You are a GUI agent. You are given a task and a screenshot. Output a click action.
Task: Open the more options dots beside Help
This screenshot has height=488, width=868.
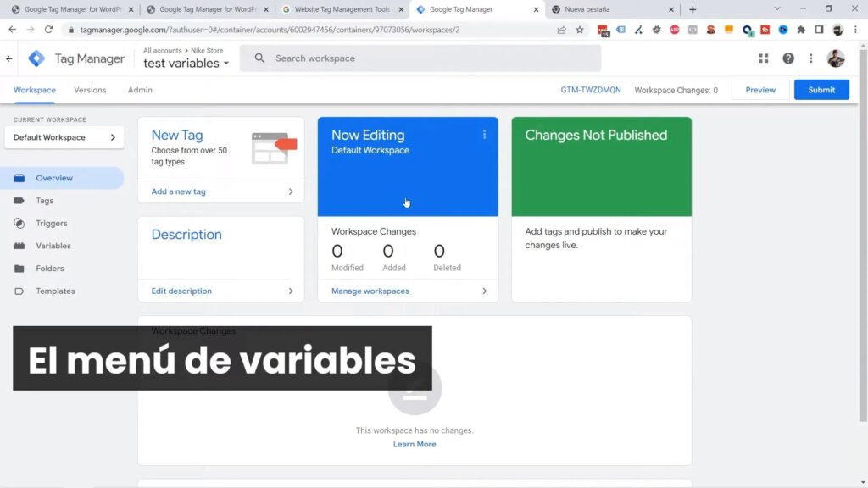[x=811, y=58]
